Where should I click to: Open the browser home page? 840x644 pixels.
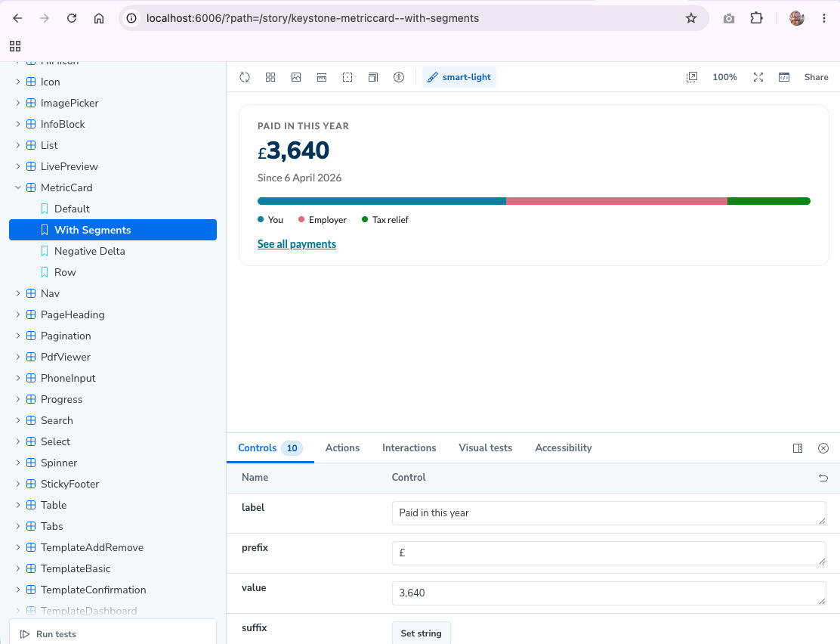click(x=98, y=18)
